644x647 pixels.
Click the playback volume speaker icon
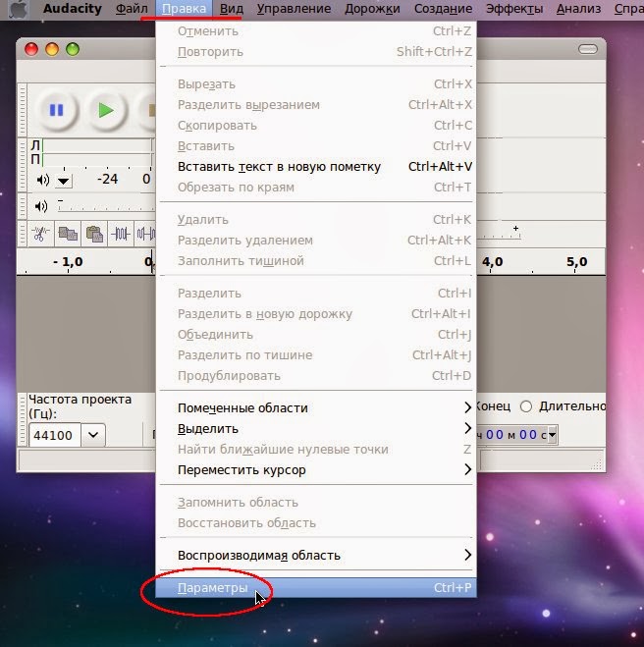coord(41,206)
